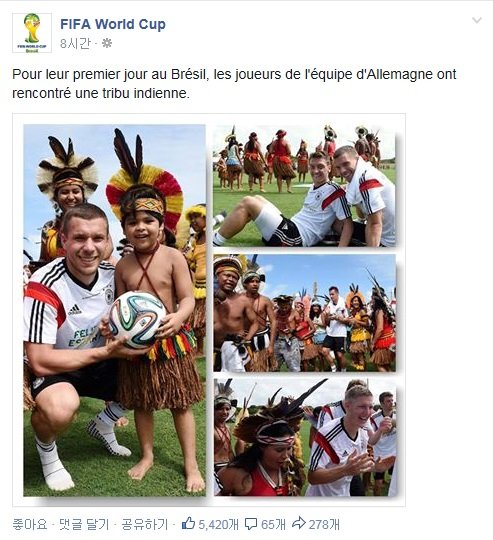Click the soccer ball in the large photo
Image resolution: width=493 pixels, height=540 pixels.
coord(137,320)
